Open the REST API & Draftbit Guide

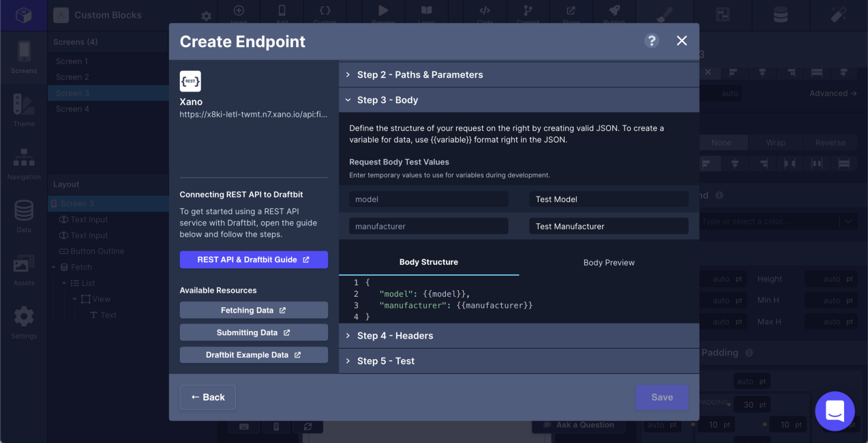254,259
